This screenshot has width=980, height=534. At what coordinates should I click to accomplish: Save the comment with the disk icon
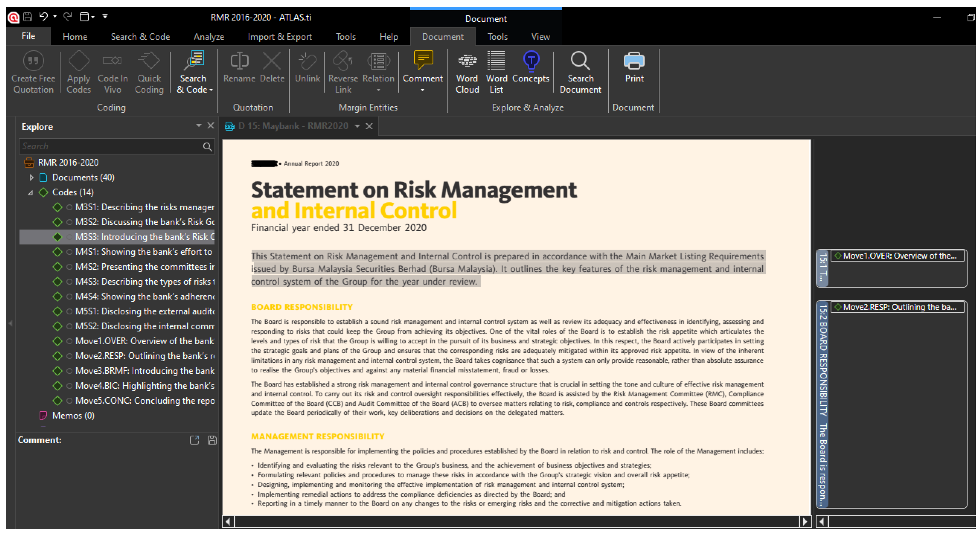(212, 440)
